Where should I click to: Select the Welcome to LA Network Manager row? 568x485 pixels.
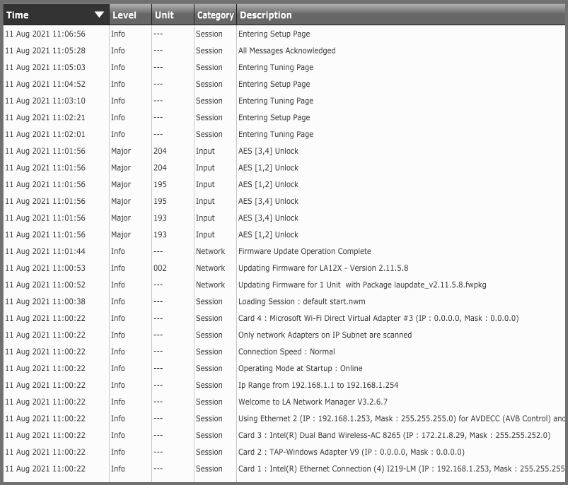point(284,402)
